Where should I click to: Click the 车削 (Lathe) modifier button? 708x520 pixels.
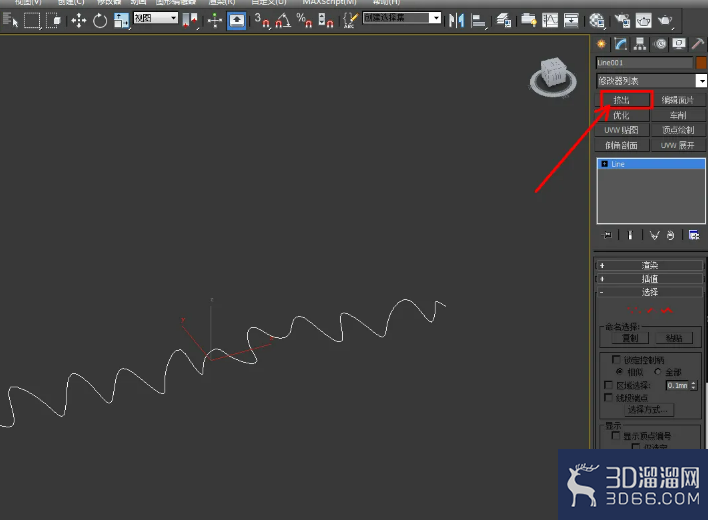click(677, 115)
